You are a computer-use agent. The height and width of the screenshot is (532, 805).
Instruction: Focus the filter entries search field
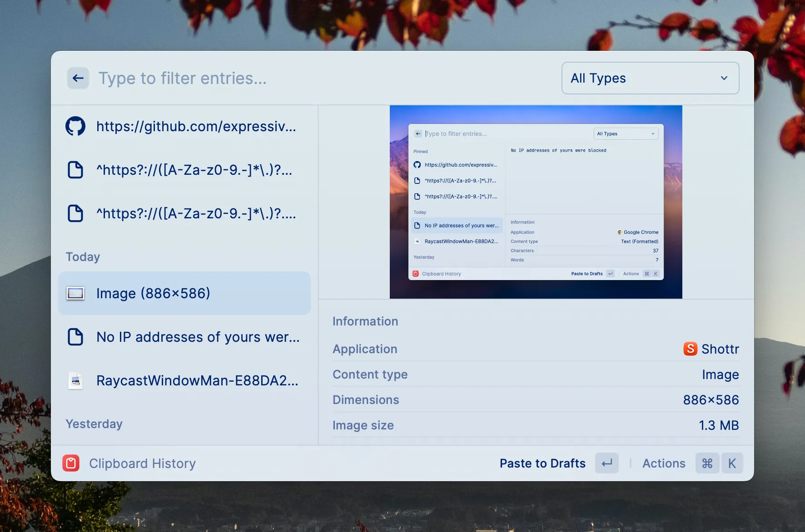(318, 78)
